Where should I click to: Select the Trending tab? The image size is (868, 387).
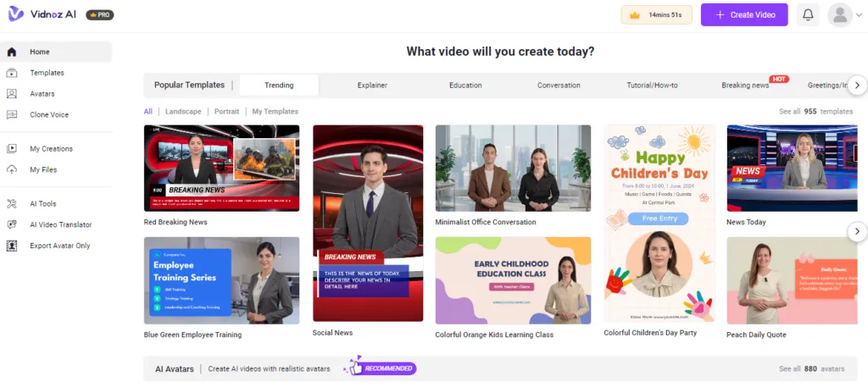(279, 86)
